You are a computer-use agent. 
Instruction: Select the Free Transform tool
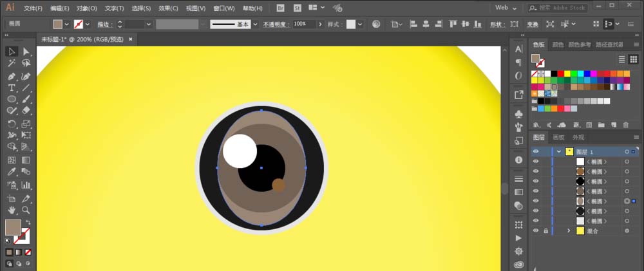pos(26,135)
